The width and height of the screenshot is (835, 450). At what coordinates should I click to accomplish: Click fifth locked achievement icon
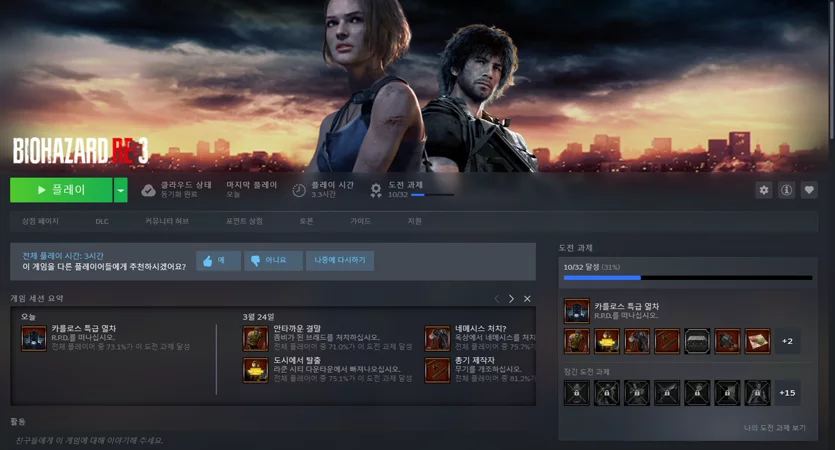(x=697, y=393)
